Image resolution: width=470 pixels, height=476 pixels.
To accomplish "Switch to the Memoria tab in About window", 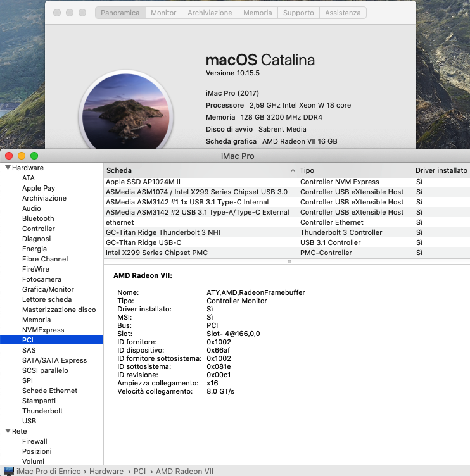I will tap(258, 13).
